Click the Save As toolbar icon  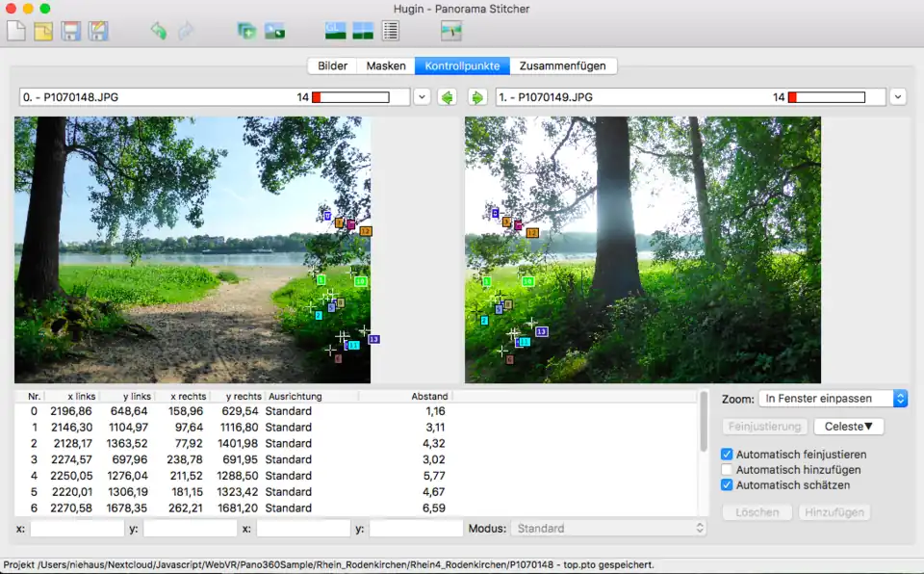click(97, 31)
